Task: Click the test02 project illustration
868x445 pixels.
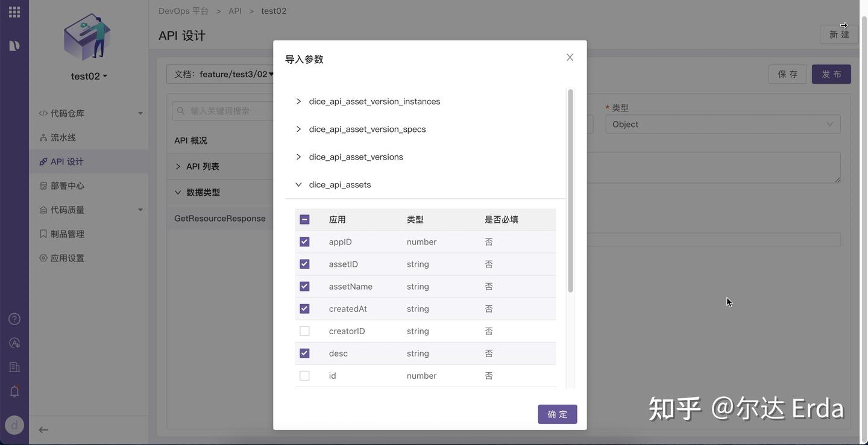Action: pos(87,37)
